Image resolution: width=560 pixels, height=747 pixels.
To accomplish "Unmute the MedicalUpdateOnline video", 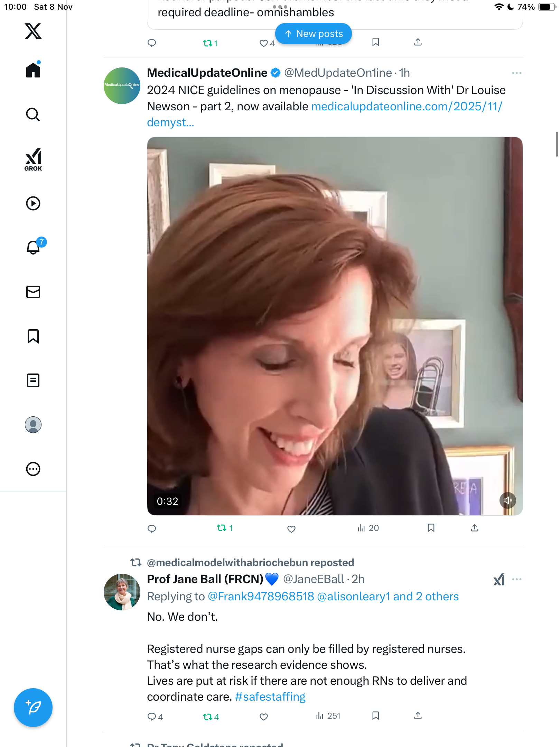I will point(507,500).
